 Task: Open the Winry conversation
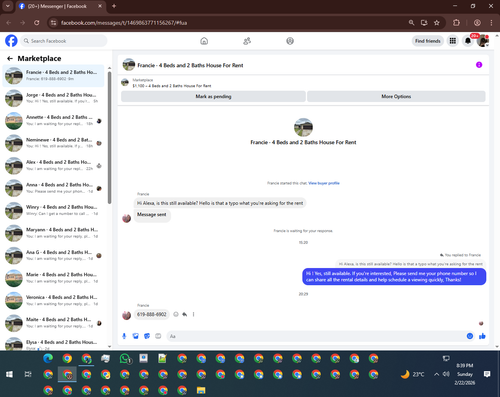point(53,210)
